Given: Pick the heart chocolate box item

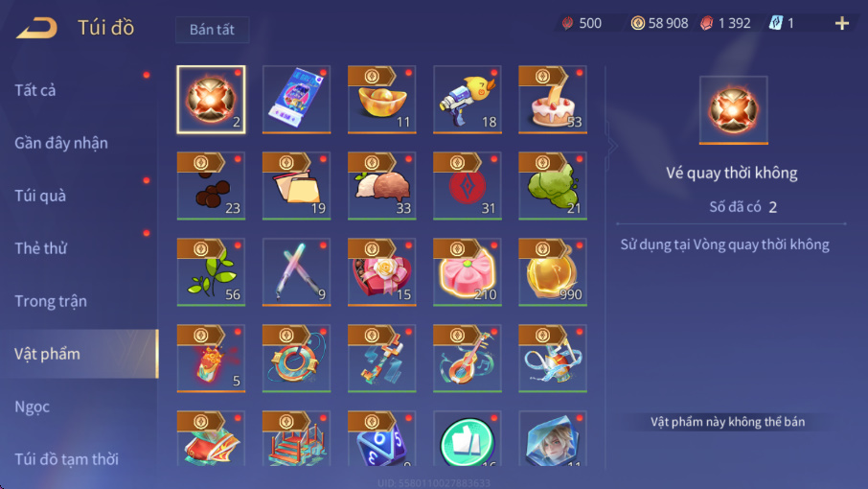Looking at the screenshot, I should (x=382, y=272).
